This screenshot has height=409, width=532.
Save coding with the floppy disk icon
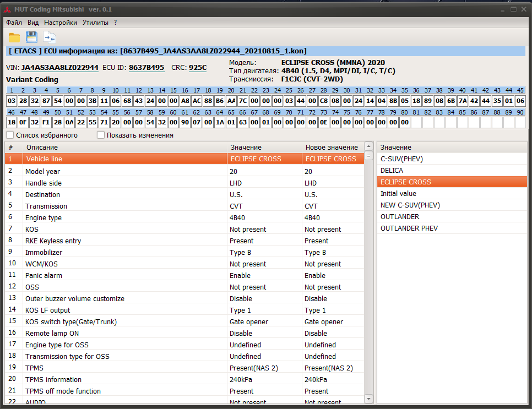tap(32, 37)
